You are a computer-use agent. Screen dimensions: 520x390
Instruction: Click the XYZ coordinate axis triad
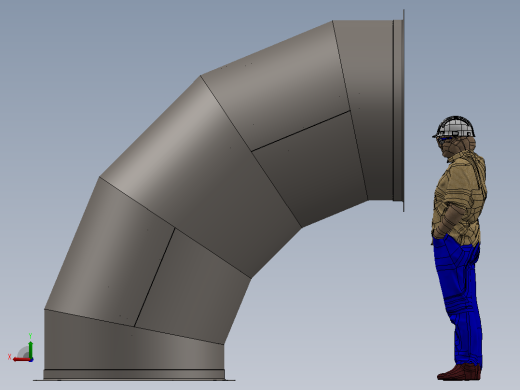point(21,348)
